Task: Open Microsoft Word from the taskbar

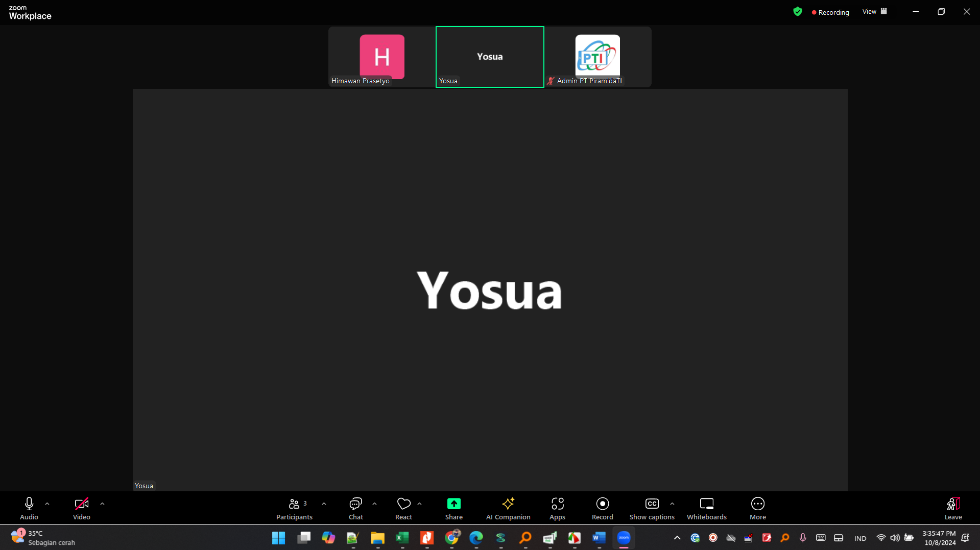Action: tap(599, 538)
